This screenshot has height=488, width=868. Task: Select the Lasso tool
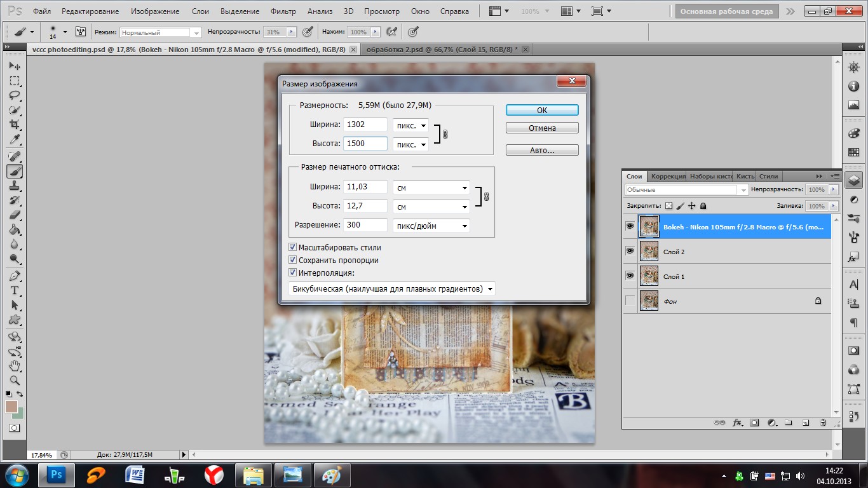(x=15, y=95)
